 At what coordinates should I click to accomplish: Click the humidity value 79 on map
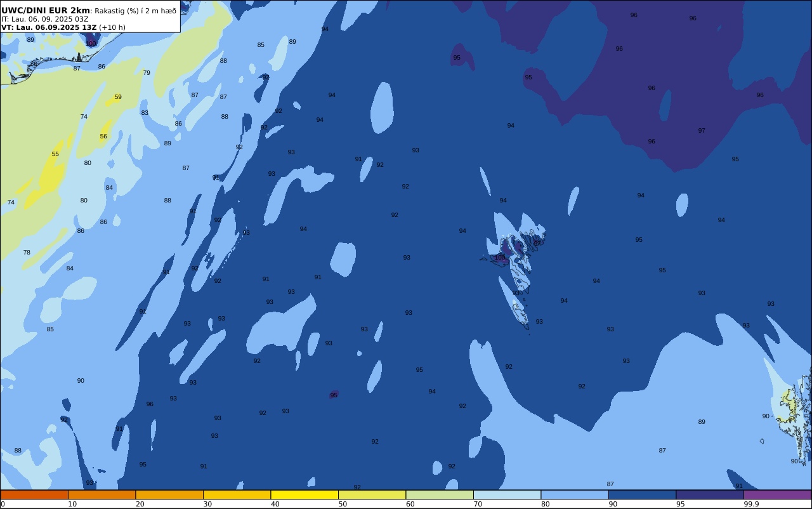pos(147,73)
